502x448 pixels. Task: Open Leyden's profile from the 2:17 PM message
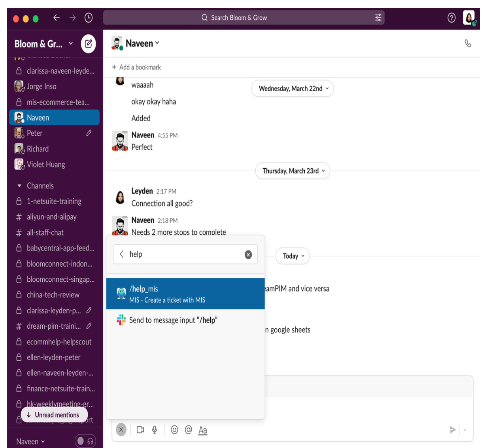point(142,191)
